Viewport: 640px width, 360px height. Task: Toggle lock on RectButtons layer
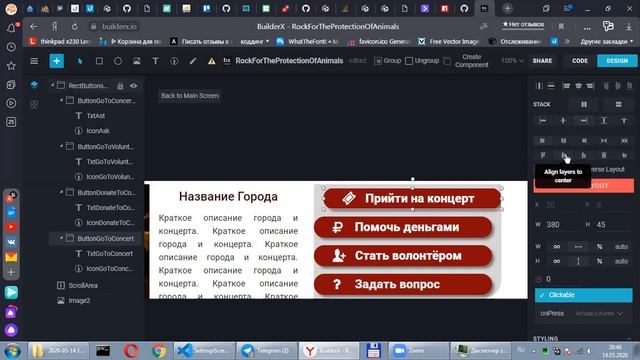pyautogui.click(x=120, y=86)
